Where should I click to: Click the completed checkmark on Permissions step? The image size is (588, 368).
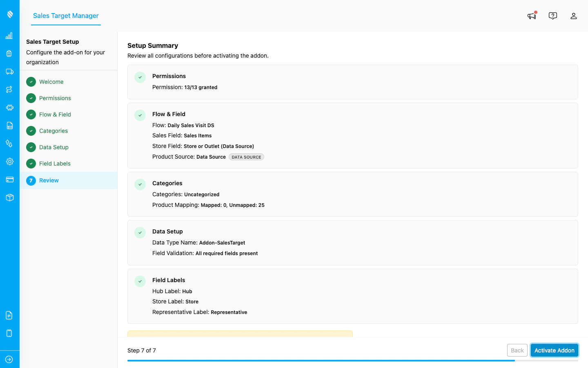pyautogui.click(x=140, y=77)
